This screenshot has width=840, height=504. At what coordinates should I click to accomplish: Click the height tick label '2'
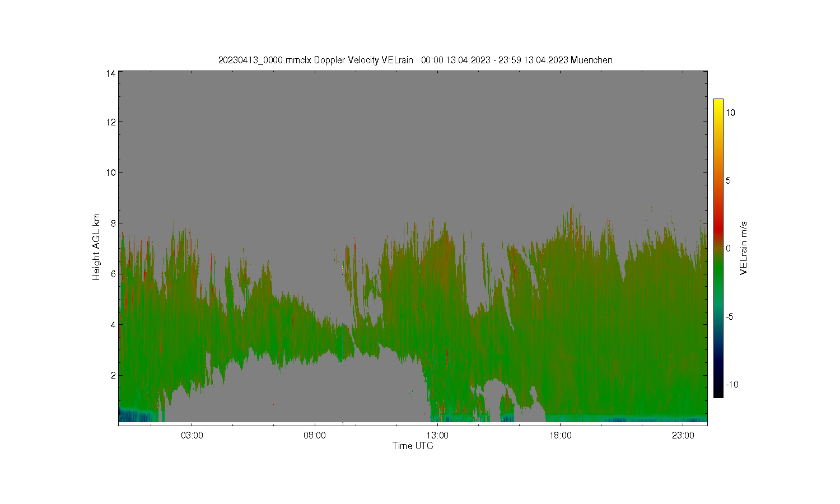[113, 375]
